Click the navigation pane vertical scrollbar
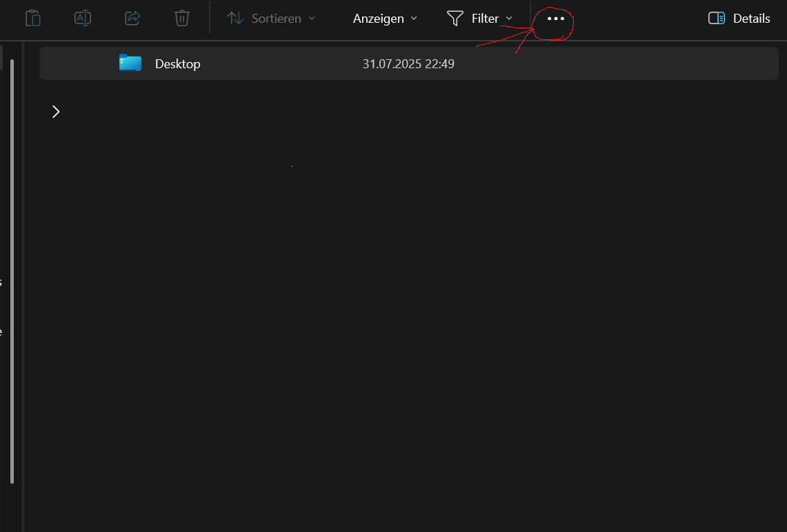Image resolution: width=787 pixels, height=532 pixels. pyautogui.click(x=12, y=272)
